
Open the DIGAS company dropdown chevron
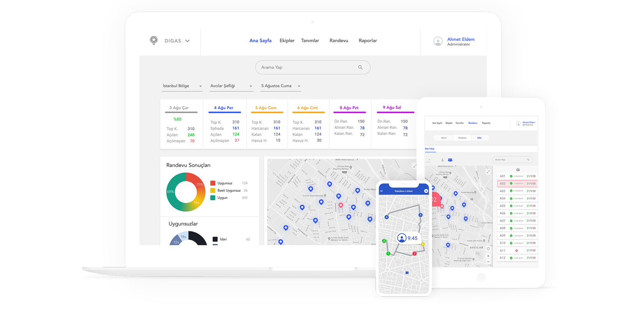pos(188,41)
